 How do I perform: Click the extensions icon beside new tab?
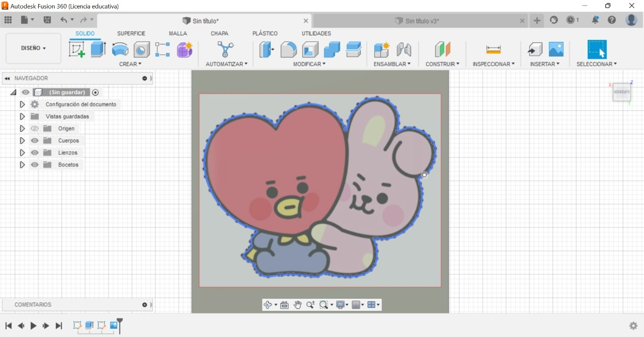(x=554, y=20)
